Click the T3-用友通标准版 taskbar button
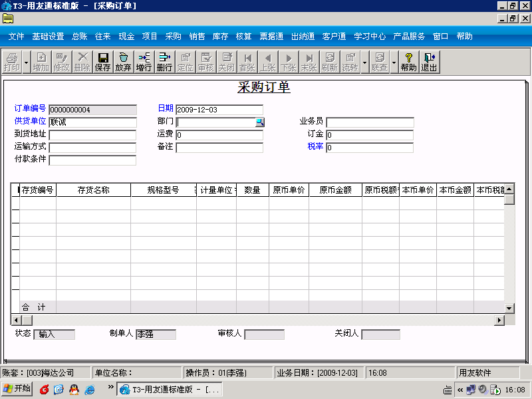Viewport: 532px width, 399px height. point(170,389)
